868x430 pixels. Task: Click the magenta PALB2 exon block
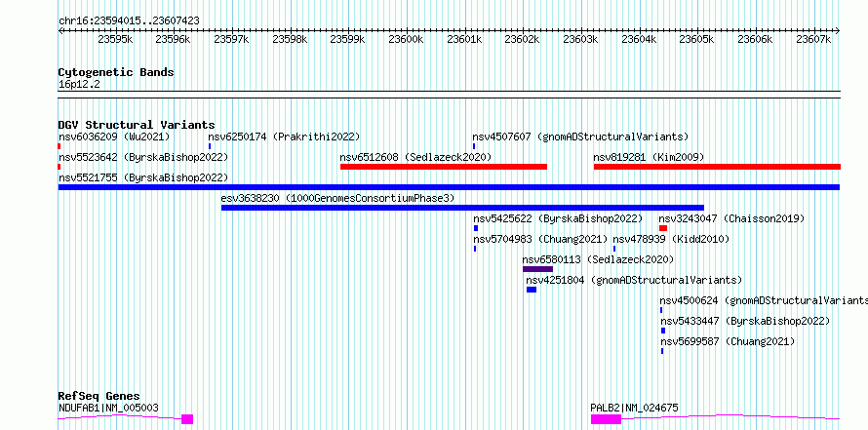pyautogui.click(x=607, y=419)
